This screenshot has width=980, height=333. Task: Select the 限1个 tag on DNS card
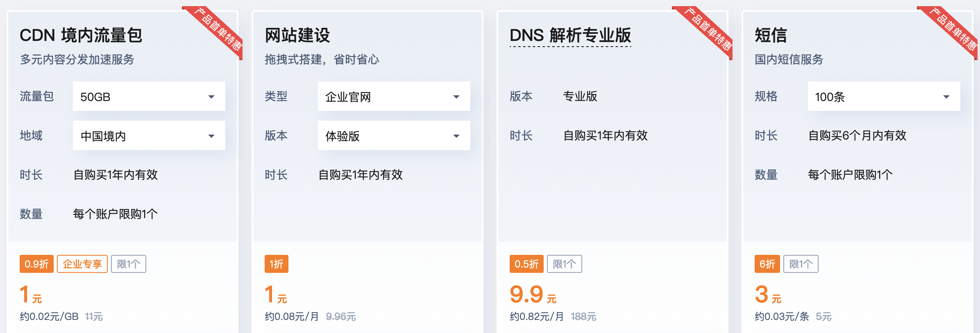(x=565, y=264)
